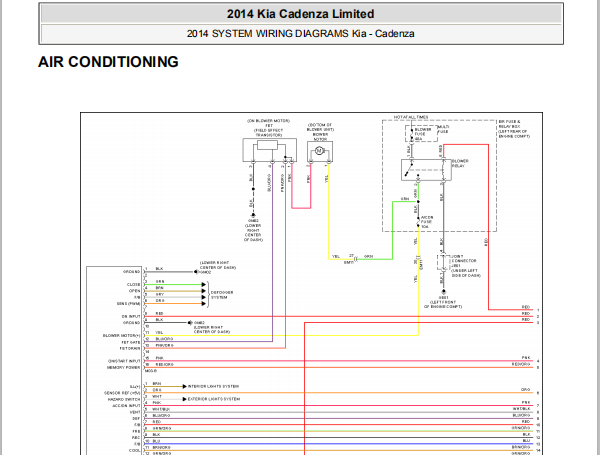The width and height of the screenshot is (600, 455).
Task: Click the blower relay switch symbol
Action: click(409, 169)
